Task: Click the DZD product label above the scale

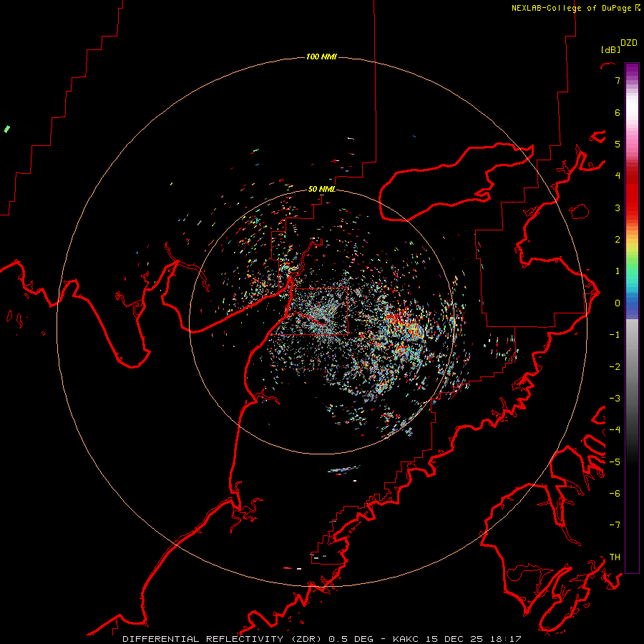Action: [x=629, y=43]
